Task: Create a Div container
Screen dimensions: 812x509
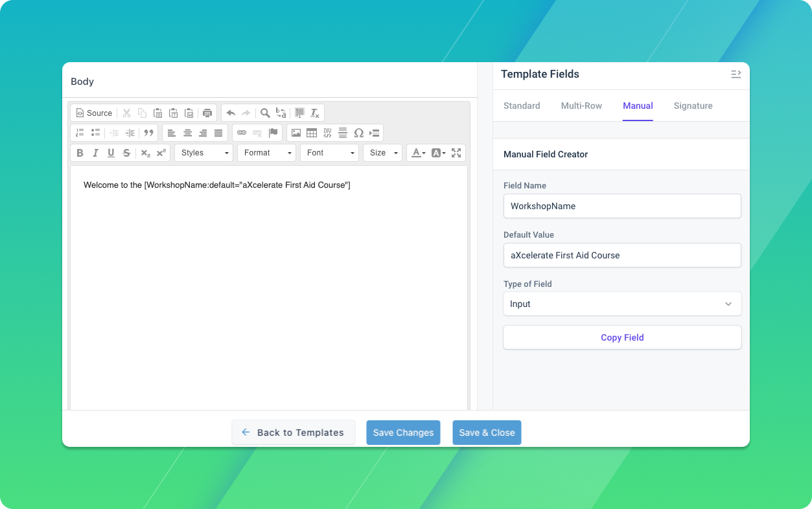Action: pyautogui.click(x=327, y=133)
